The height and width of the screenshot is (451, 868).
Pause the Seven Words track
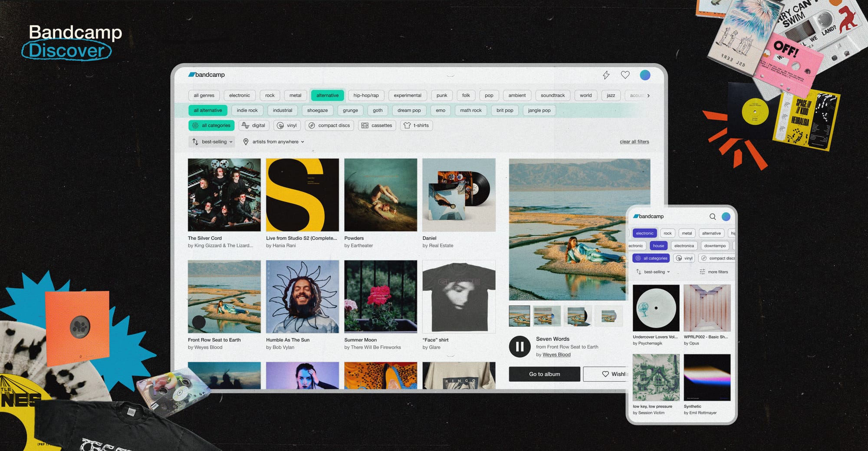(519, 346)
